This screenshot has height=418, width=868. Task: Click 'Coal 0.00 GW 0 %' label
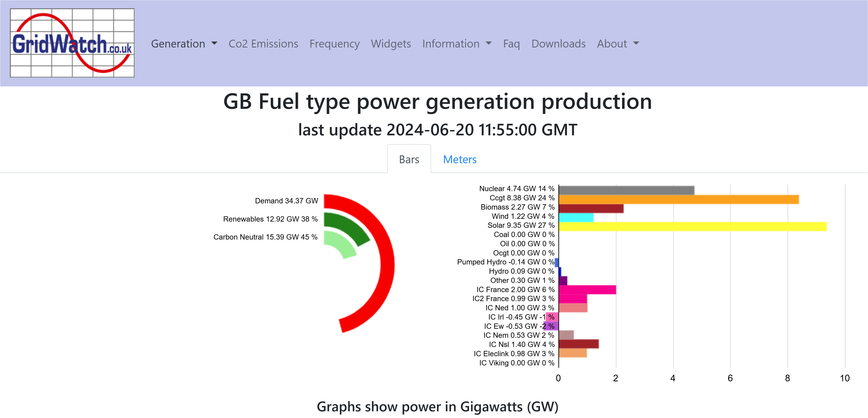(524, 234)
